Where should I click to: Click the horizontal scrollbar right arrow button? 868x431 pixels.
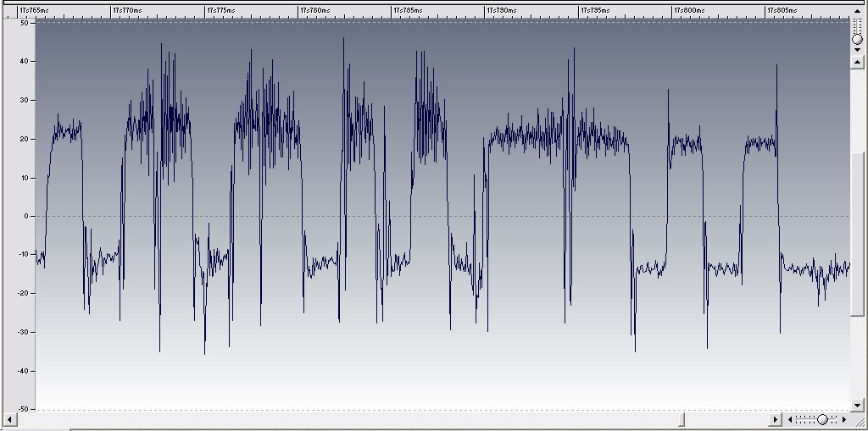click(x=774, y=419)
